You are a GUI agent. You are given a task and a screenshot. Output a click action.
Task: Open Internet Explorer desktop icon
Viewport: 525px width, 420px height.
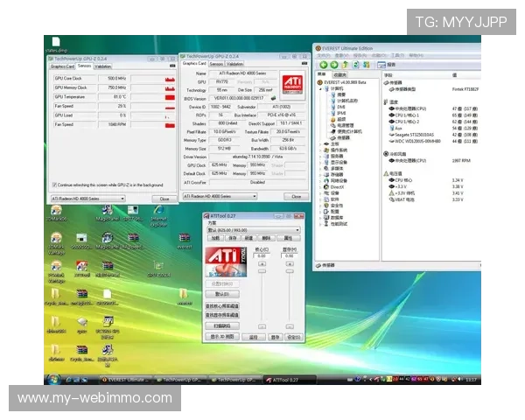click(158, 216)
